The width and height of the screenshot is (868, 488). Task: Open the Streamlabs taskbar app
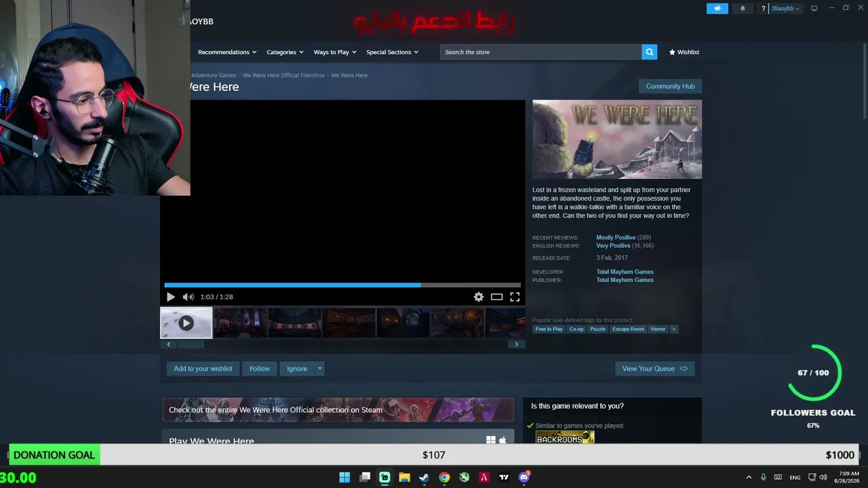384,477
